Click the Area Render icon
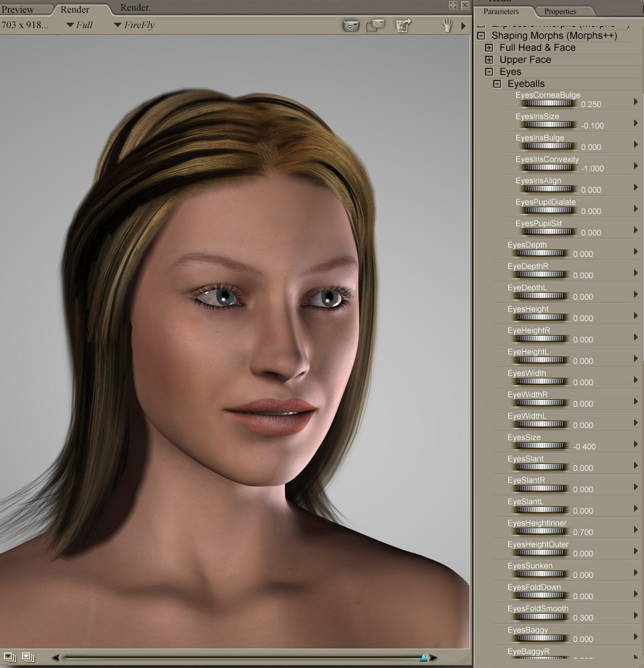 pyautogui.click(x=376, y=25)
